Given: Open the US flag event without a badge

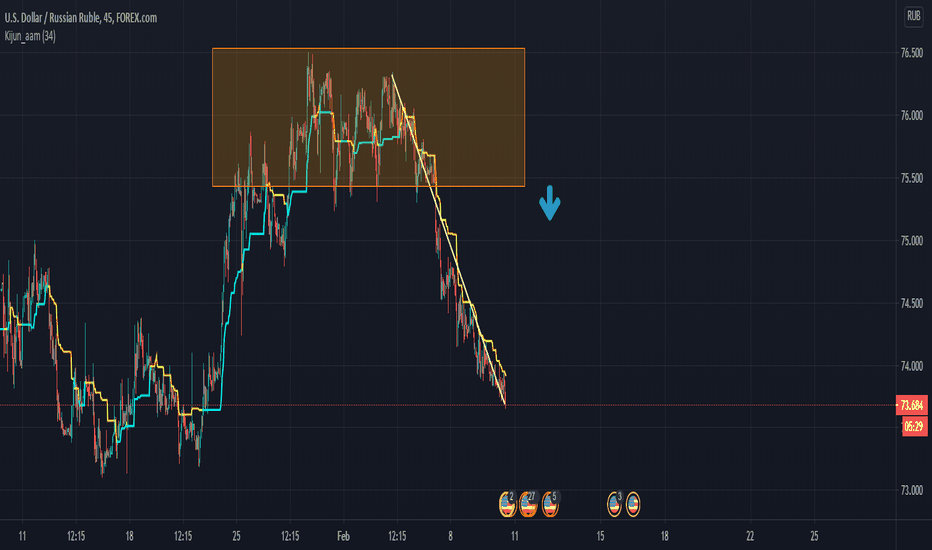Looking at the screenshot, I should pos(633,504).
